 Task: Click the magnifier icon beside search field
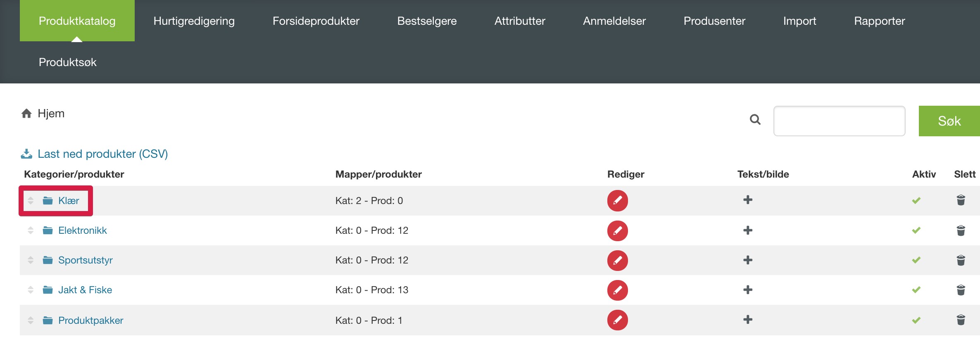(x=755, y=120)
